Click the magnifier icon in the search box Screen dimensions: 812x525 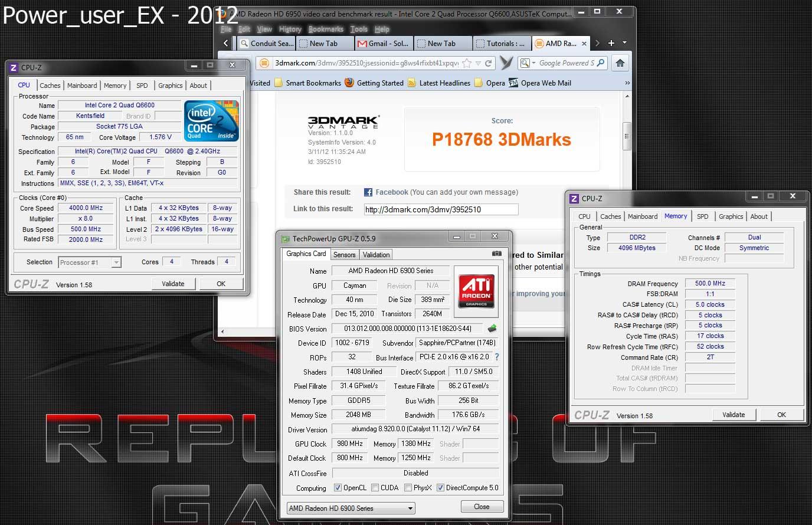pos(601,63)
